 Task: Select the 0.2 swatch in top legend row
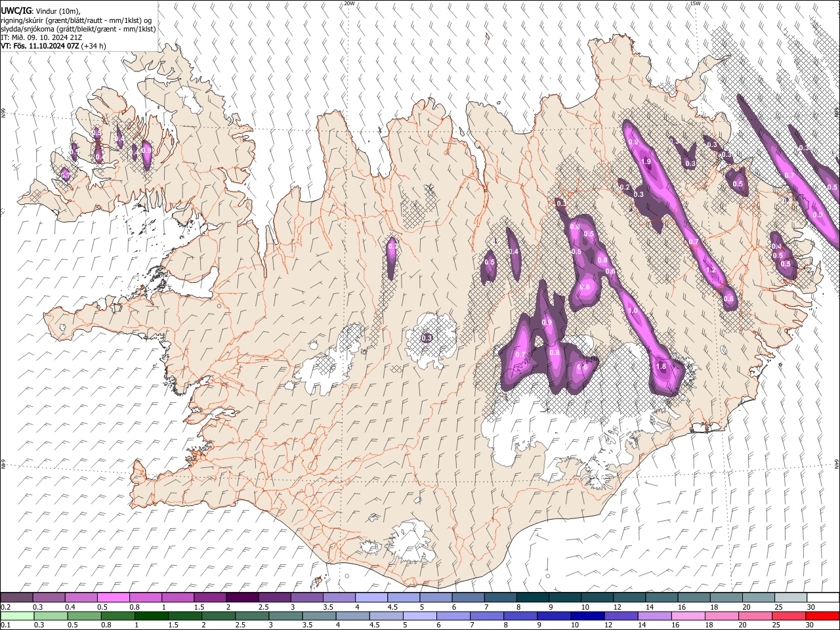pyautogui.click(x=16, y=598)
